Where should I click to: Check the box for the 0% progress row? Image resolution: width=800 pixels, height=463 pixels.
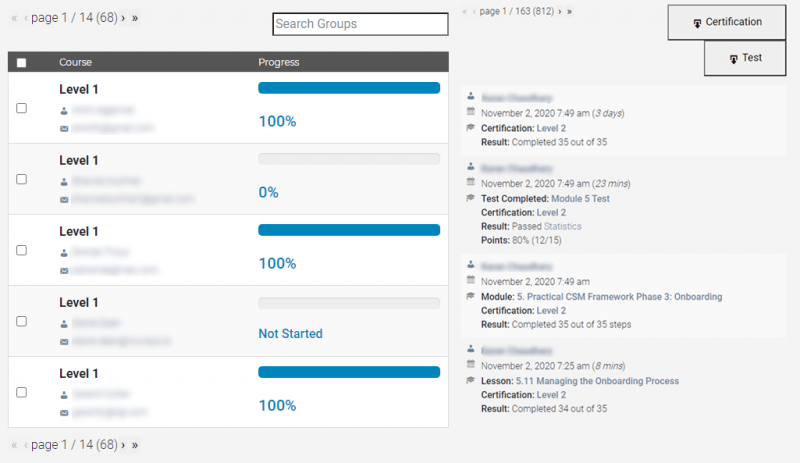point(22,179)
